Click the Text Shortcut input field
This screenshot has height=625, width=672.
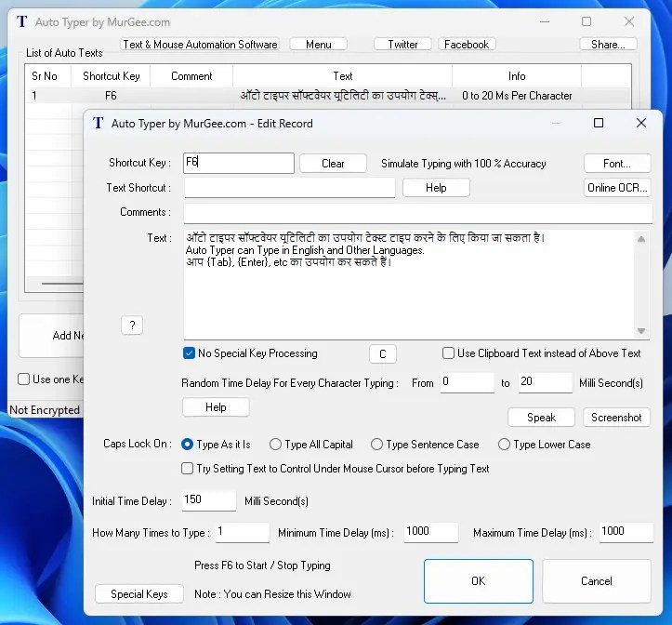pyautogui.click(x=289, y=188)
